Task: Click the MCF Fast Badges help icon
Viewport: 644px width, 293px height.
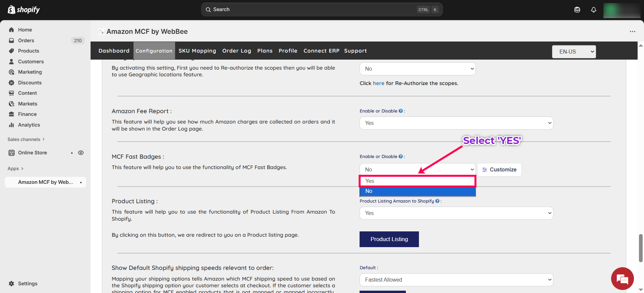Action: tap(400, 157)
